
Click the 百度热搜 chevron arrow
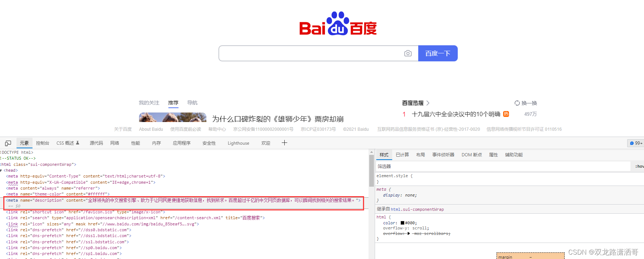click(428, 103)
